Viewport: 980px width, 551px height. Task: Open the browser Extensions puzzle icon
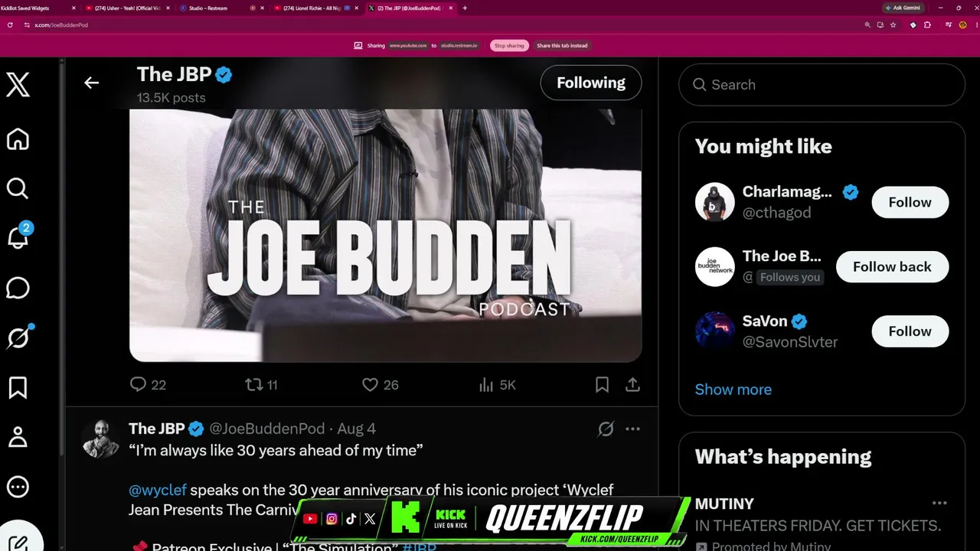927,24
